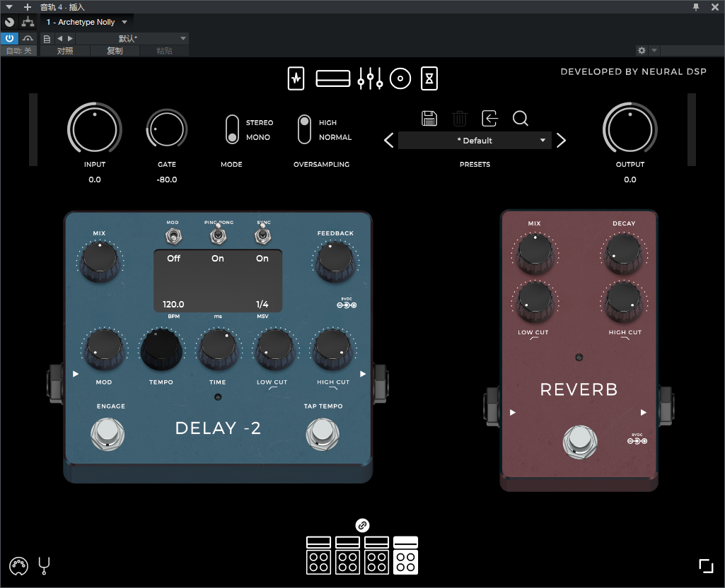Open the amplifier head section
Screen dimensions: 725x588
[333, 78]
